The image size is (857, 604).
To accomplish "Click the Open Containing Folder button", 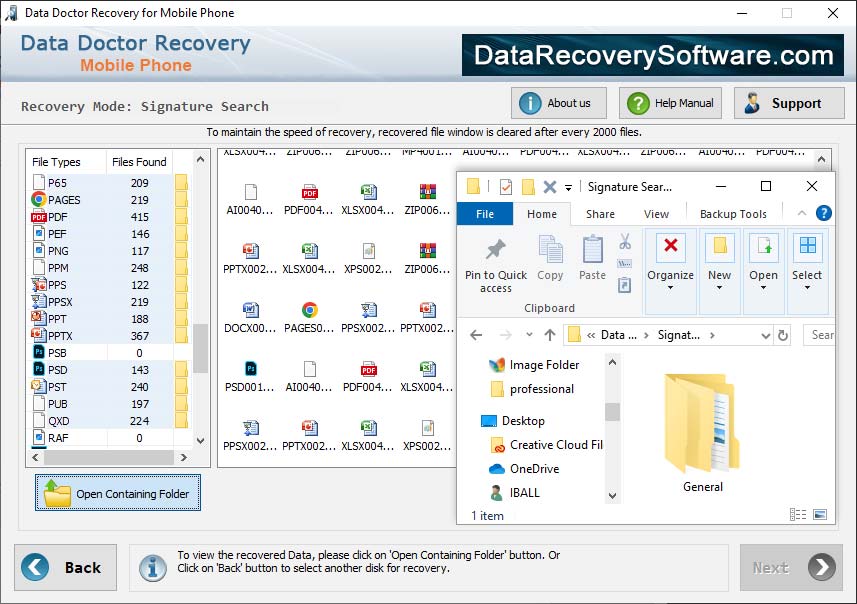I will 117,492.
